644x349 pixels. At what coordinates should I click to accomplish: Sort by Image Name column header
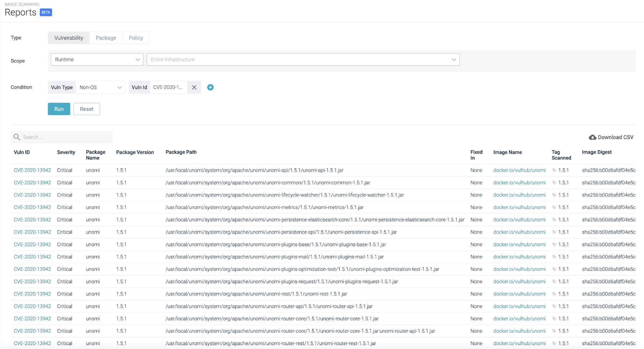coord(508,152)
